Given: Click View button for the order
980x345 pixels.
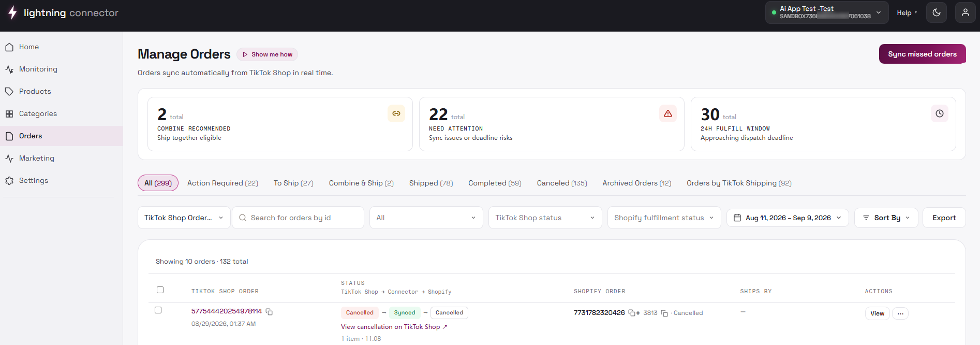Looking at the screenshot, I should point(877,313).
